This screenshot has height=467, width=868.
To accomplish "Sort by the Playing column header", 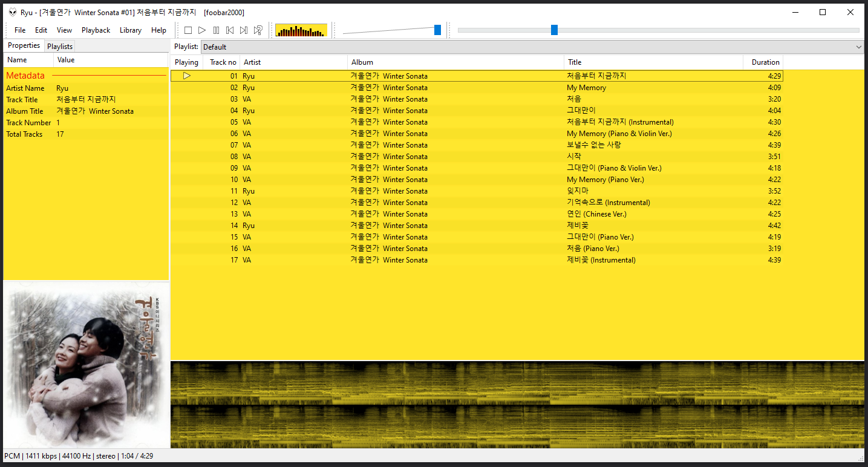I will (186, 62).
